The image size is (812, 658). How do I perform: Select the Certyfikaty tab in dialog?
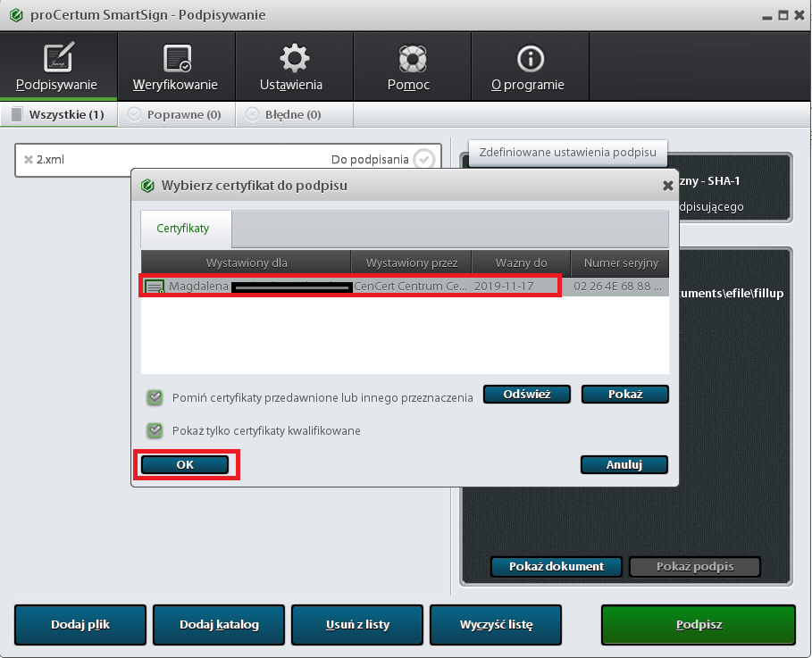(x=186, y=229)
